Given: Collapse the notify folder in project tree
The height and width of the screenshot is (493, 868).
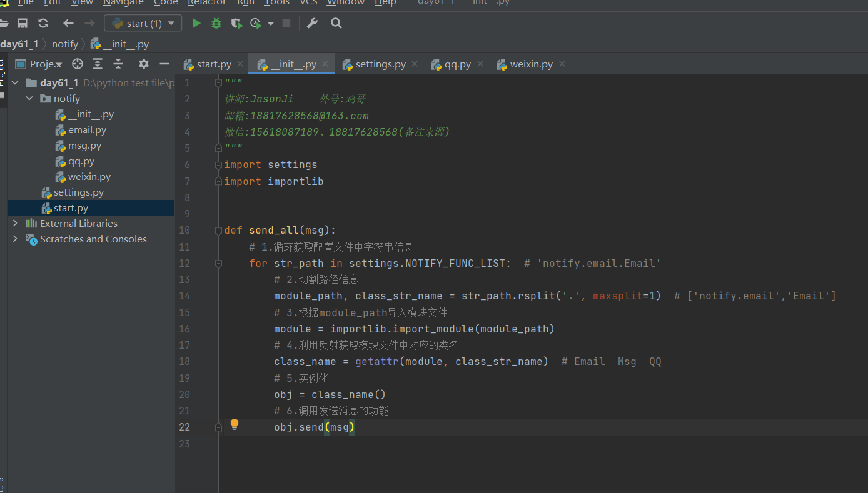Looking at the screenshot, I should [29, 99].
